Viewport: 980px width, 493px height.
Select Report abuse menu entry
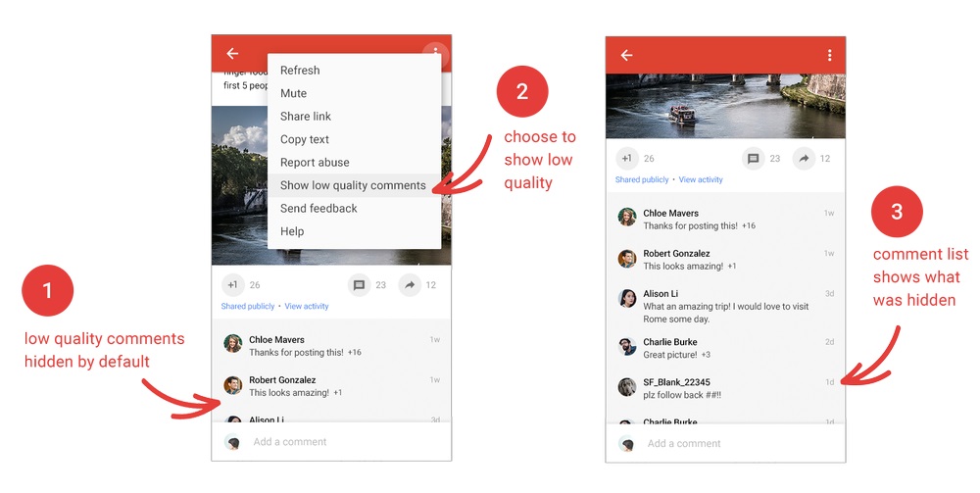pos(355,163)
